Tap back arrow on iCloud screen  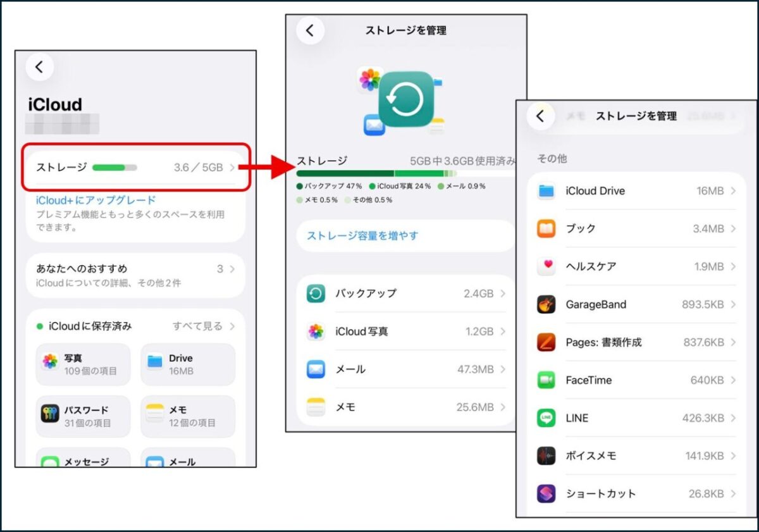click(x=39, y=67)
